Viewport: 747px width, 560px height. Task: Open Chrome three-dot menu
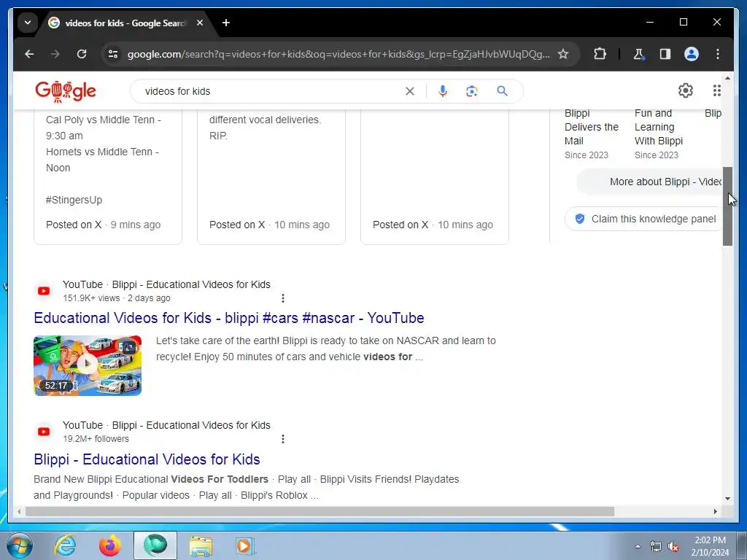click(718, 54)
